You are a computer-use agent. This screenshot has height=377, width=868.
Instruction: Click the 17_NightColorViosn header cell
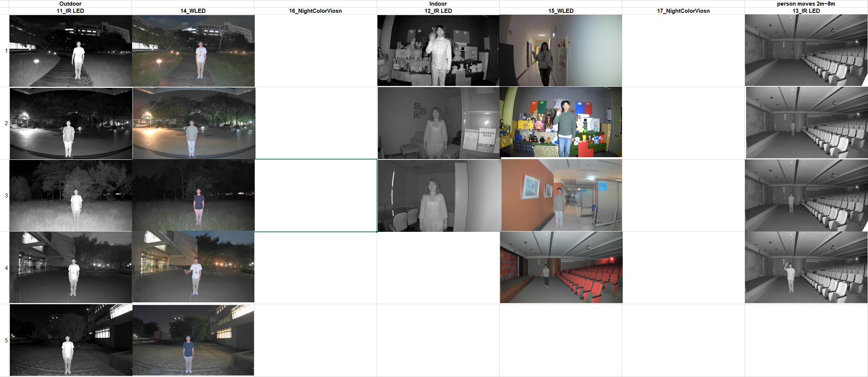pos(683,11)
